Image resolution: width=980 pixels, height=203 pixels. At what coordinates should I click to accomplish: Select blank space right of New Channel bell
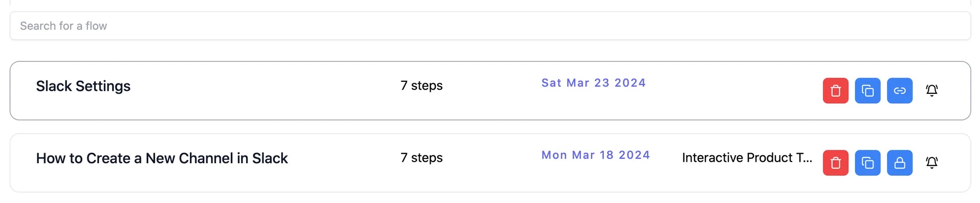tap(955, 163)
